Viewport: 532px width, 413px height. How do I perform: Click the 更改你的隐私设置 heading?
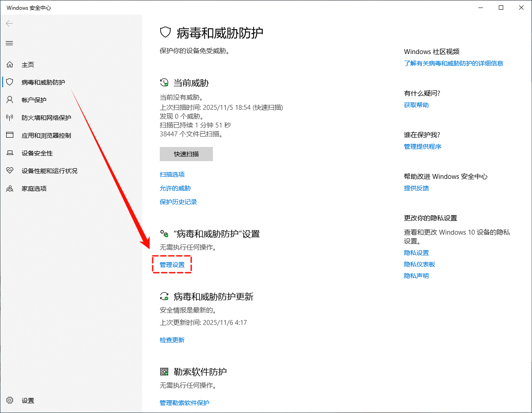point(431,218)
